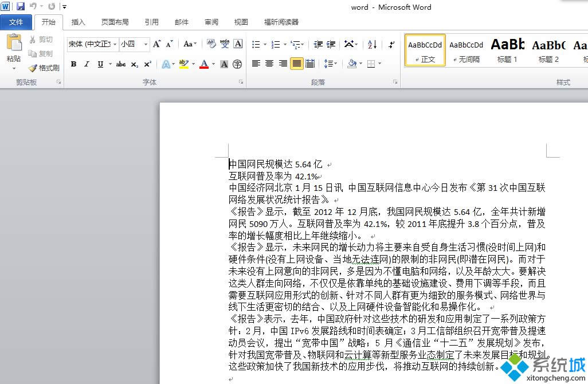
Task: Enable superscript formatting
Action: [148, 64]
